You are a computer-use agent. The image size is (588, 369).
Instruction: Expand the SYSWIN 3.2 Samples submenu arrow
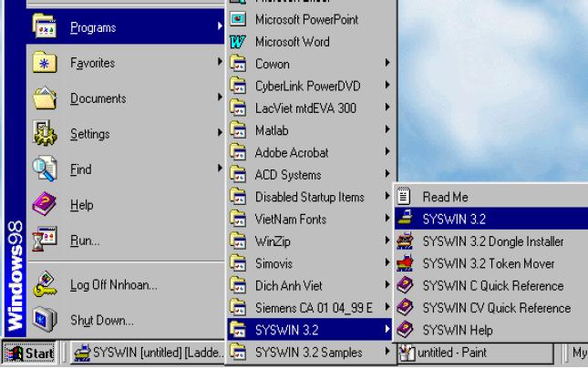coord(387,352)
